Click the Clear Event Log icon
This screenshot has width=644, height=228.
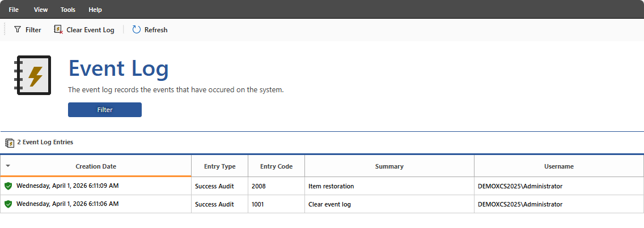[x=58, y=29]
